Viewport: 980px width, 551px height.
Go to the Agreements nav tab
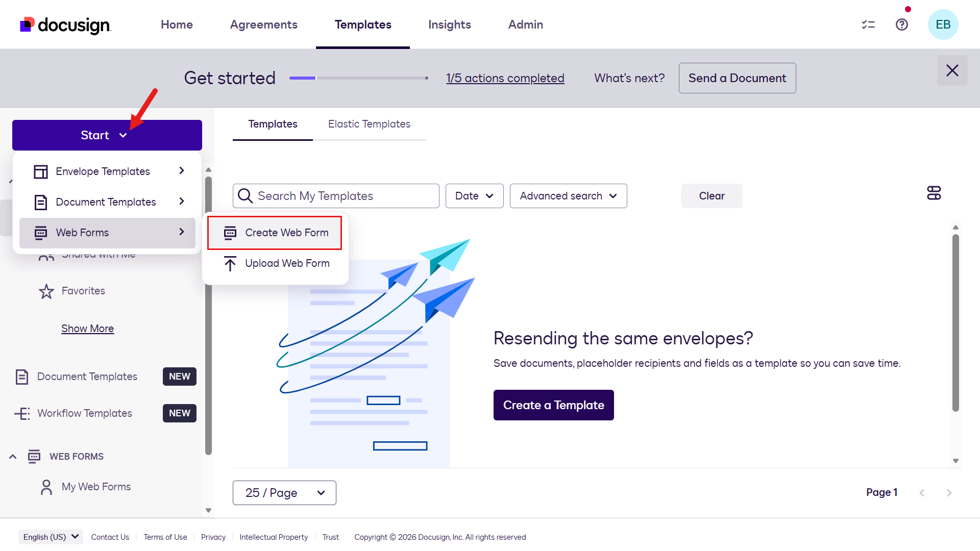264,24
